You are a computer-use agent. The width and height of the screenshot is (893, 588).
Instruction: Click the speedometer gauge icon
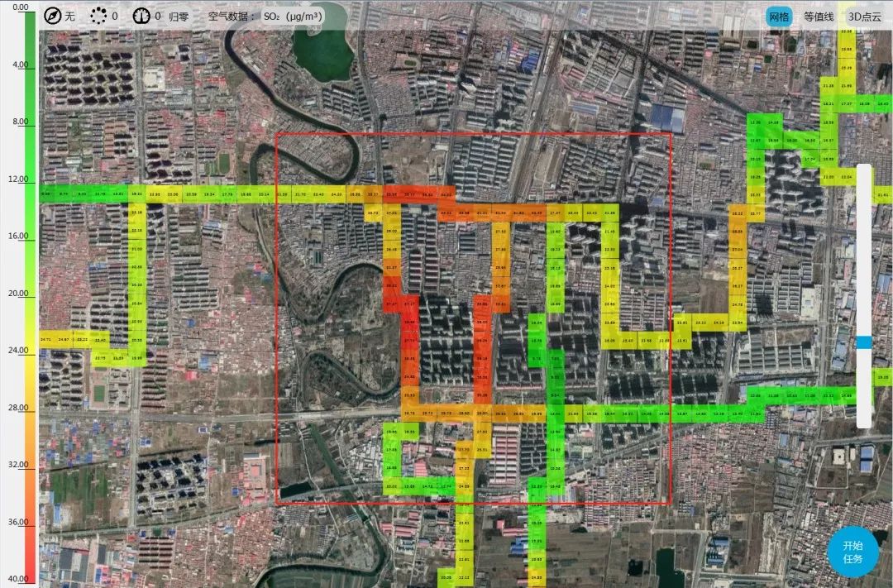(142, 16)
